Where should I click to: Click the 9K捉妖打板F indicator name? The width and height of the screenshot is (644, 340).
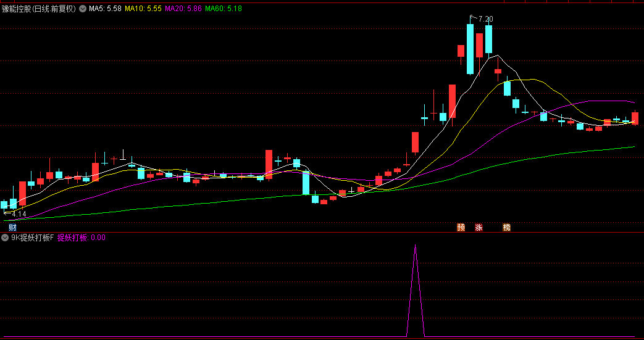33,238
